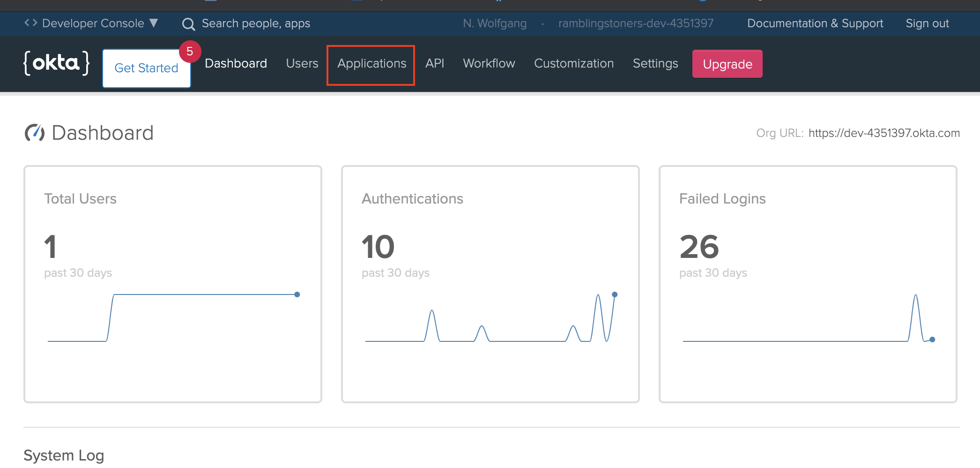Click the Okta logo

point(56,63)
